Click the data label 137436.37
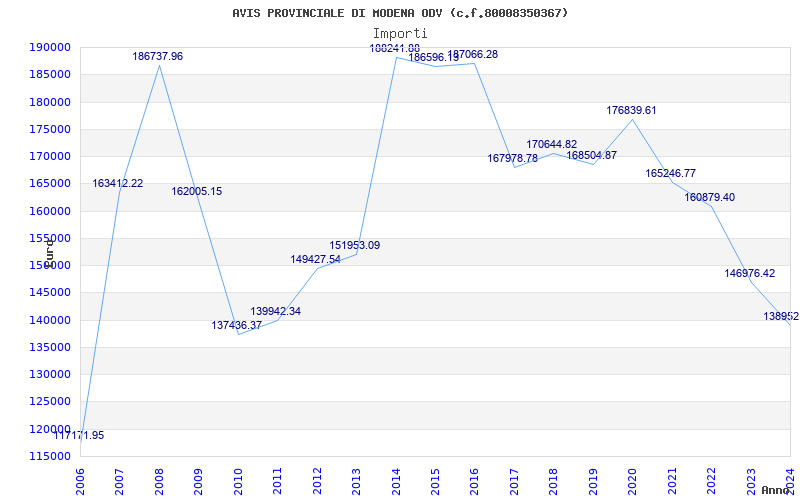 point(237,325)
